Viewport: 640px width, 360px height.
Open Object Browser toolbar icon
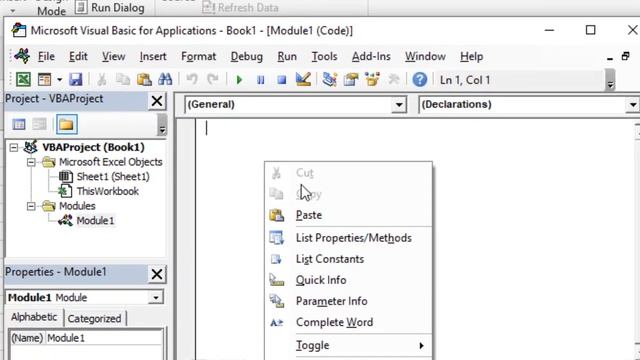[372, 79]
